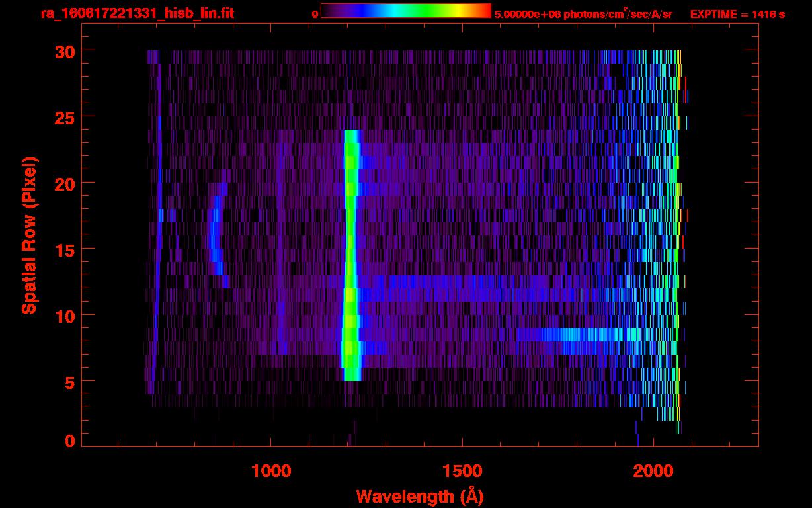Click the color scale bar gradient

pyautogui.click(x=405, y=11)
